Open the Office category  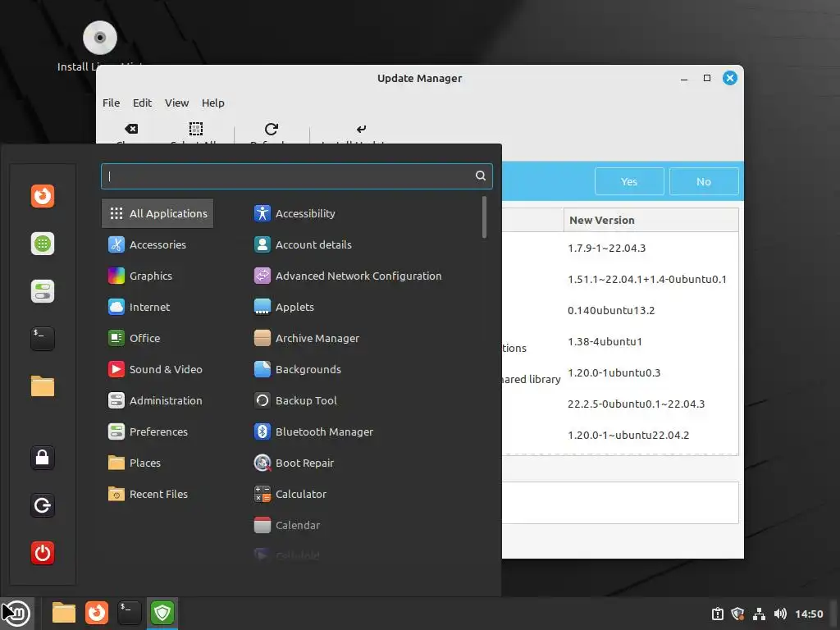click(x=157, y=338)
